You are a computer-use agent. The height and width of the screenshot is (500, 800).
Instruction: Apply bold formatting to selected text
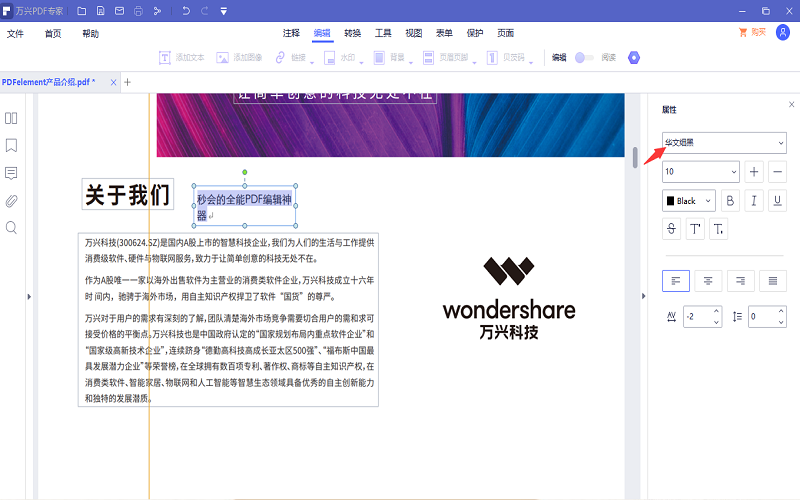[731, 200]
